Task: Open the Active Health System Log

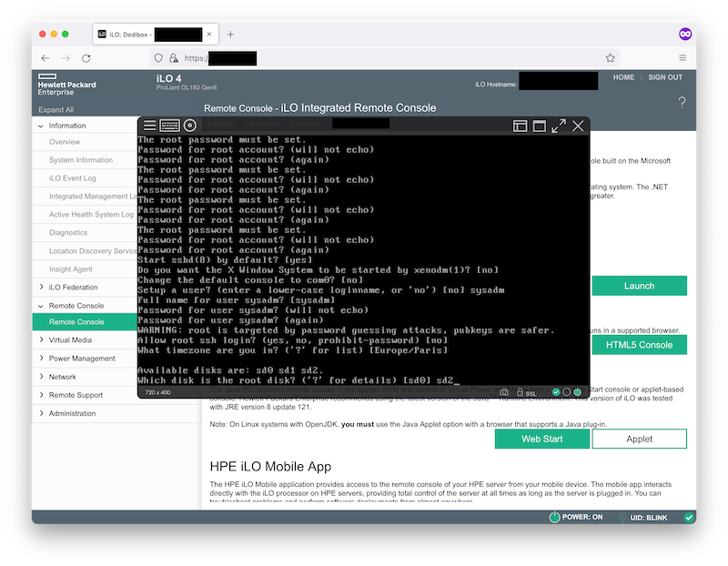Action: pos(91,214)
